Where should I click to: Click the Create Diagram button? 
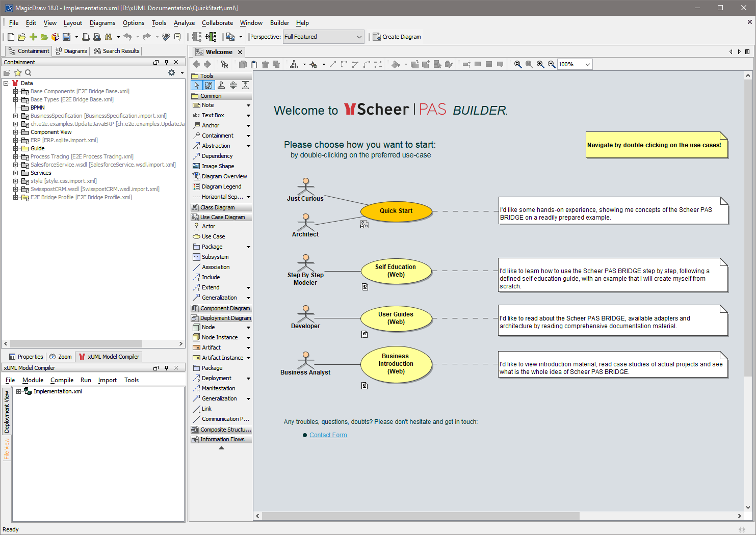point(397,37)
